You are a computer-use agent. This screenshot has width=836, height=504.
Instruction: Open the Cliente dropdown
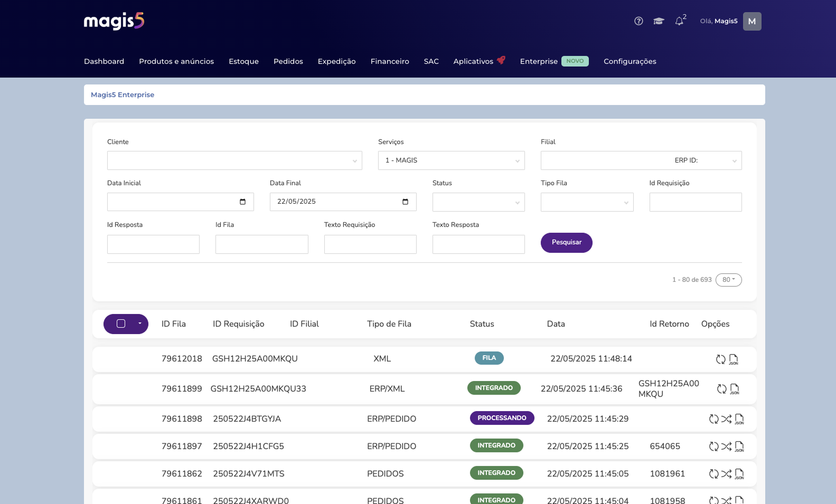coord(234,160)
